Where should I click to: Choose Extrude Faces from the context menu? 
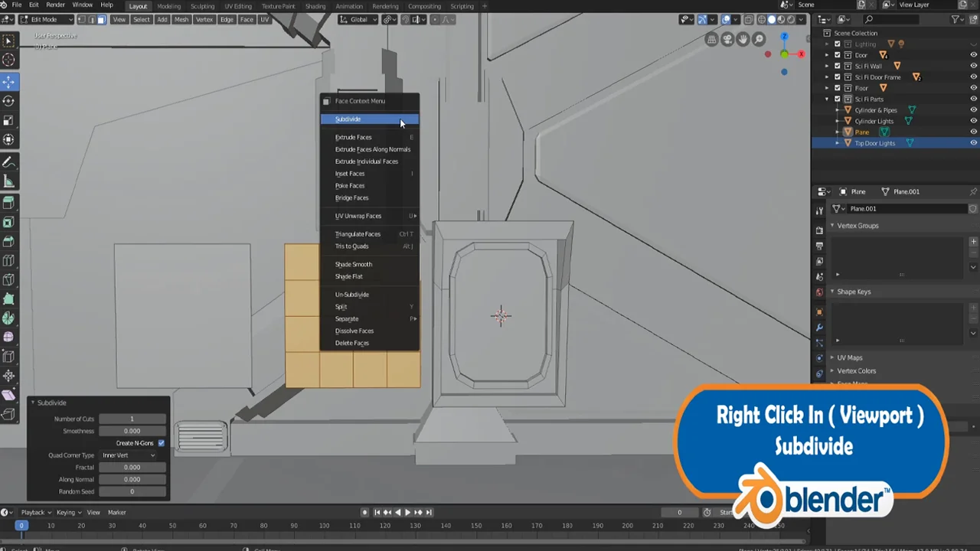(x=353, y=137)
